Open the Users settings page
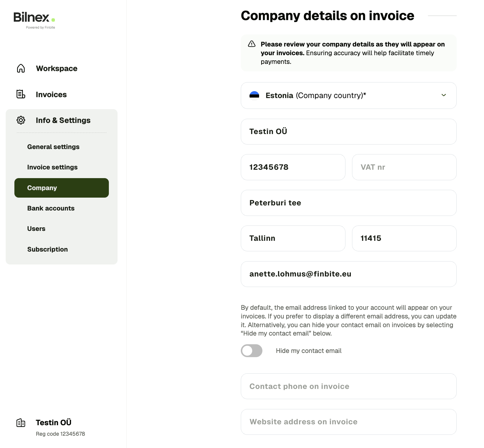Image resolution: width=484 pixels, height=448 pixels. point(36,229)
